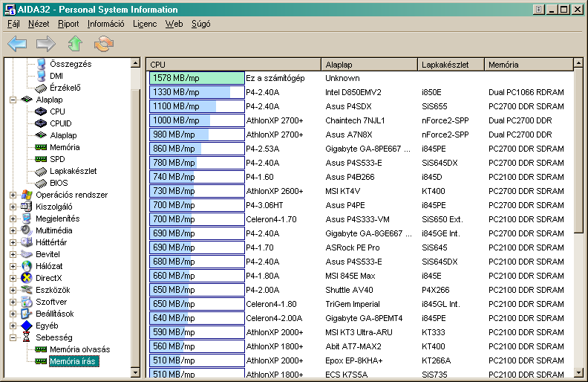The width and height of the screenshot is (588, 382).
Task: Open the Fájl menu
Action: pyautogui.click(x=13, y=24)
